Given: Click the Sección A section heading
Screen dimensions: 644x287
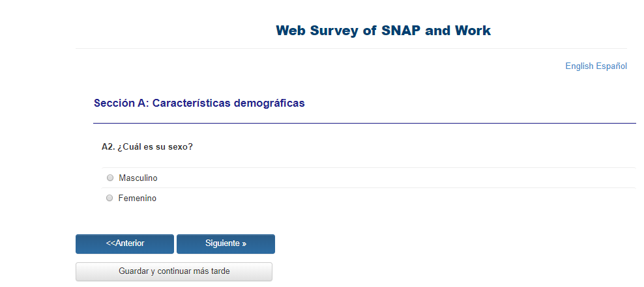Looking at the screenshot, I should click(x=199, y=103).
